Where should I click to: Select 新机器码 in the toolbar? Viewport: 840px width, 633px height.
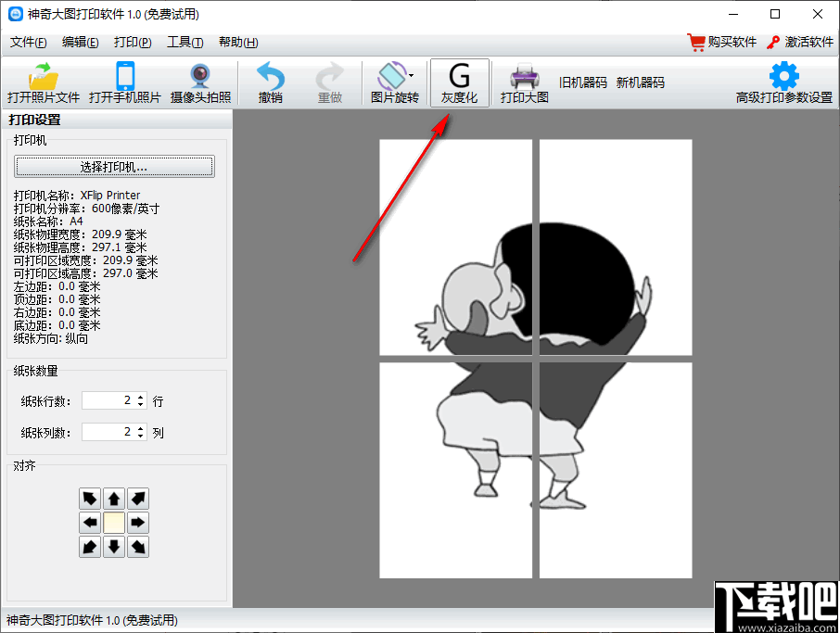pyautogui.click(x=640, y=82)
